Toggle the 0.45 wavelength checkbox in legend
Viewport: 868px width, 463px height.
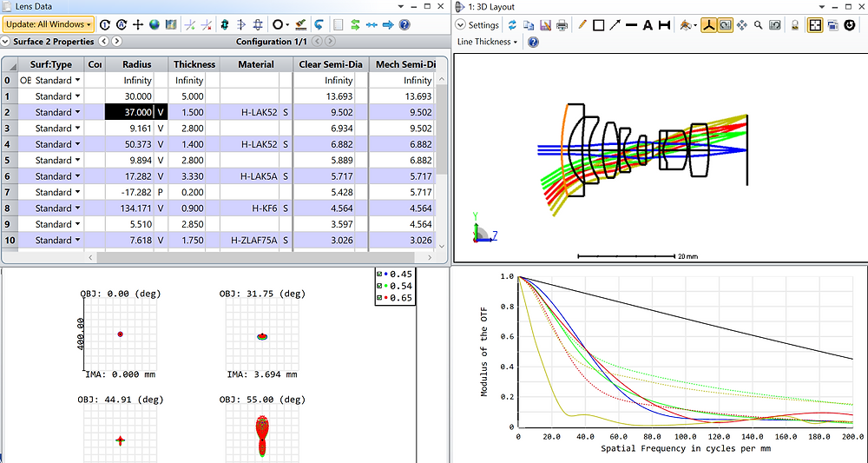(379, 274)
